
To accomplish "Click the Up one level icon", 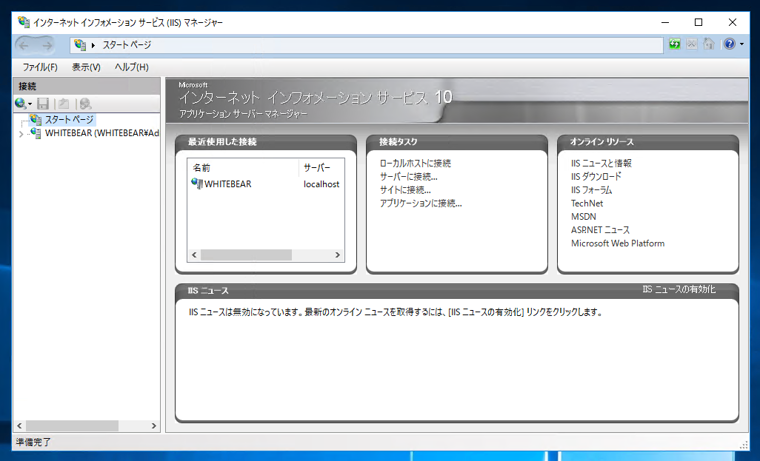I will click(63, 103).
